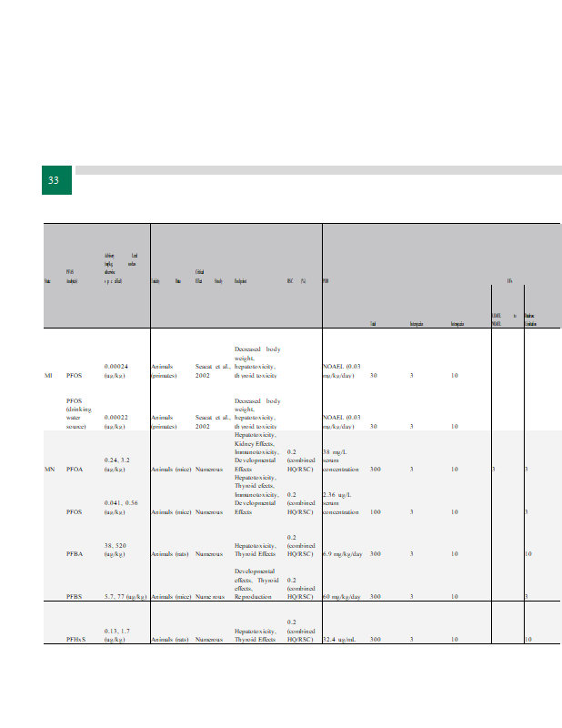Click the 5.7, 77 (ug/kg) value
Viewport: 562px width, 728px height.
[x=125, y=597]
